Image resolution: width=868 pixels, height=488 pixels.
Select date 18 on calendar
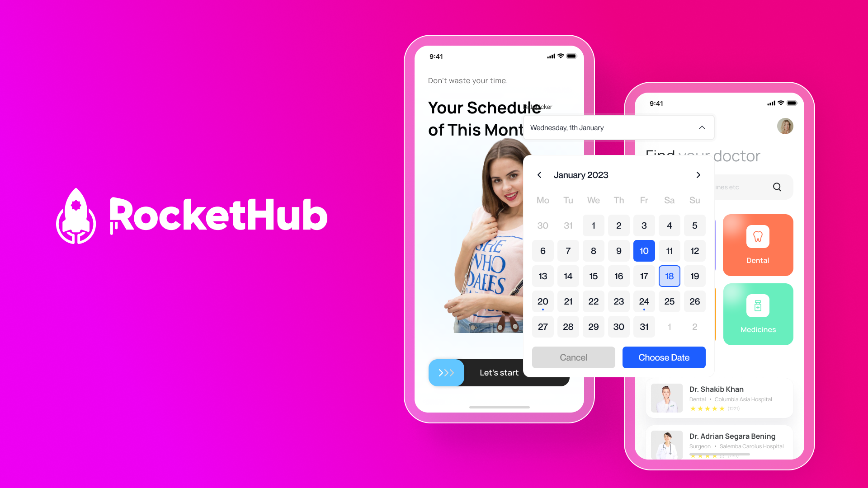[x=670, y=276]
